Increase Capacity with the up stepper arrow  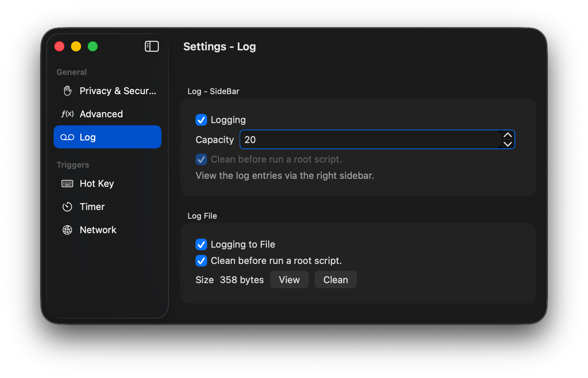(x=508, y=135)
